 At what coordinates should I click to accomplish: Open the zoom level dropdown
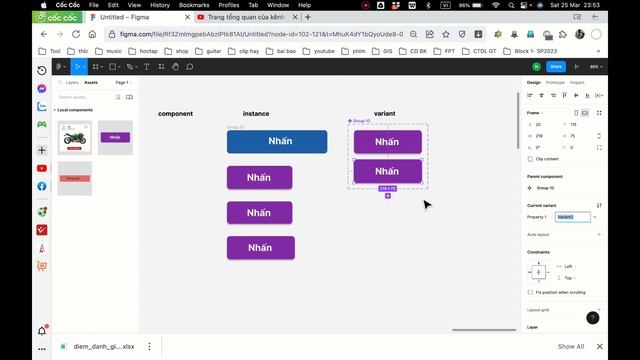(x=596, y=67)
